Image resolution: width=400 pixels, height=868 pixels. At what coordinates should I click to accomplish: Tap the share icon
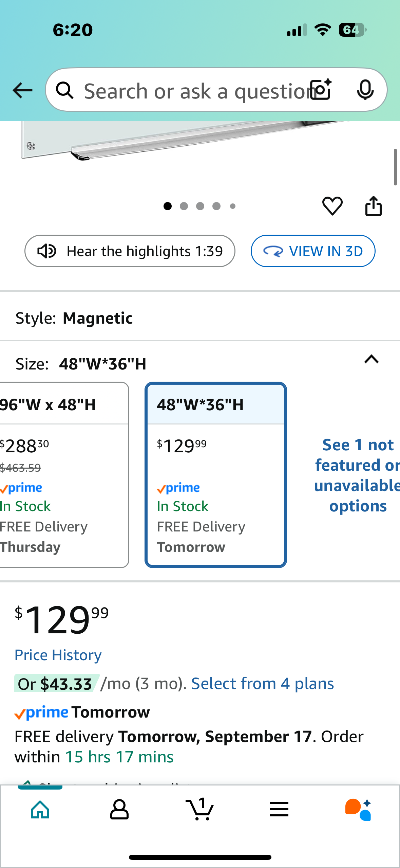(x=373, y=206)
